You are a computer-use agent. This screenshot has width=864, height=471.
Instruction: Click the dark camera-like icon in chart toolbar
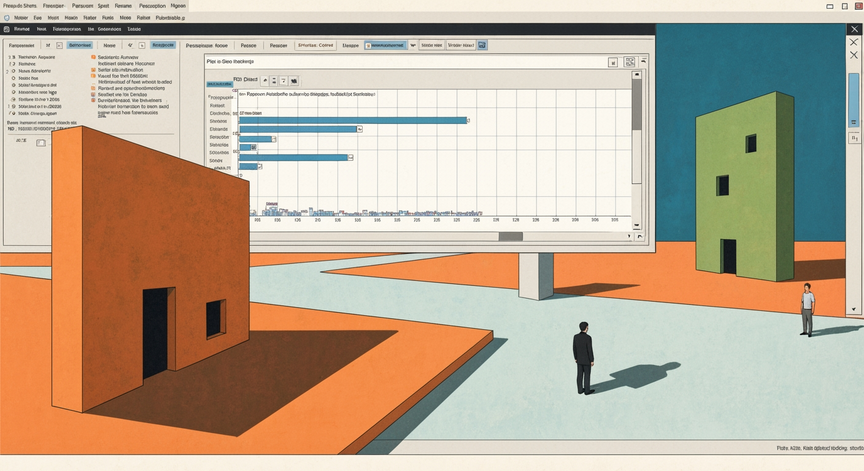294,81
